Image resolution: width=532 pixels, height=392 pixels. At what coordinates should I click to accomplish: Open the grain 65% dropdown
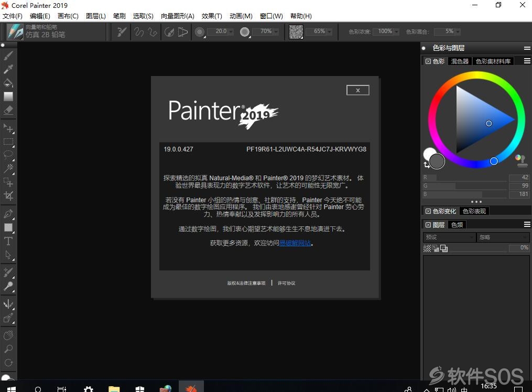pyautogui.click(x=330, y=31)
